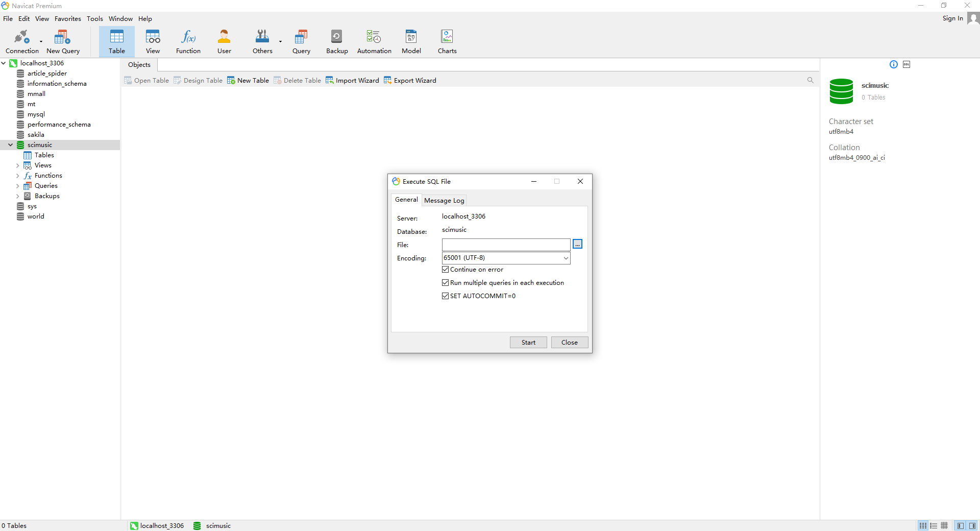Open the Tools menu
This screenshot has height=531, width=980.
tap(95, 18)
